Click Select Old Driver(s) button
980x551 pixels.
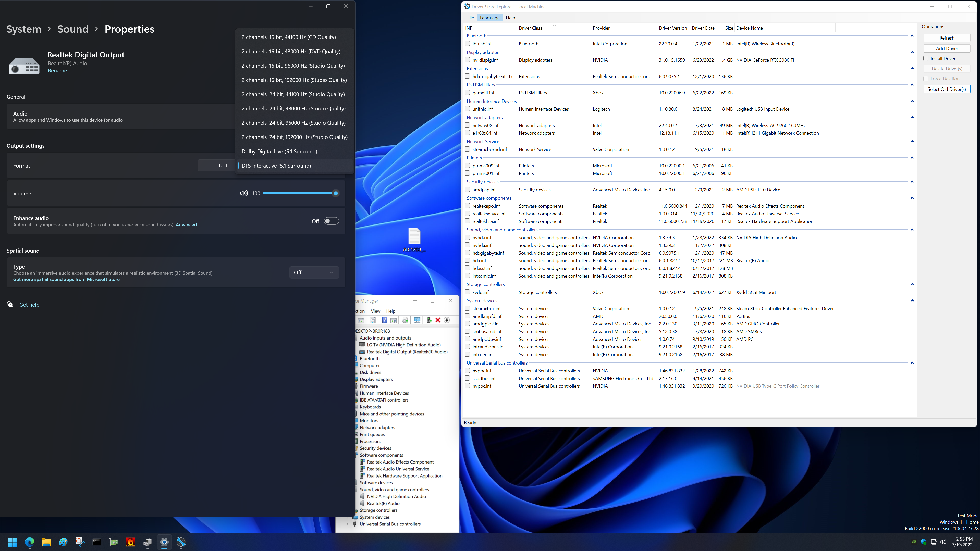[x=947, y=89]
